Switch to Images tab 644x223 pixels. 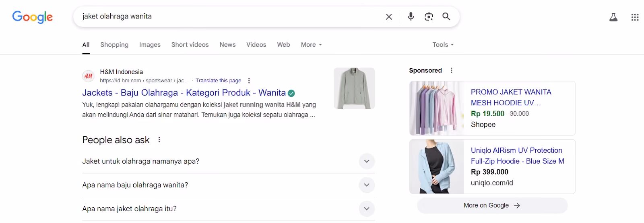(150, 45)
